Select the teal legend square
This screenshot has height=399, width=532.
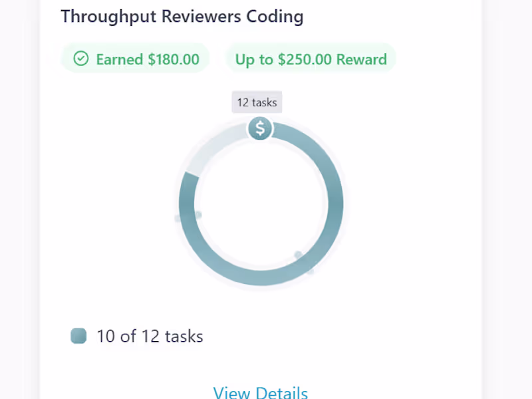tap(78, 336)
